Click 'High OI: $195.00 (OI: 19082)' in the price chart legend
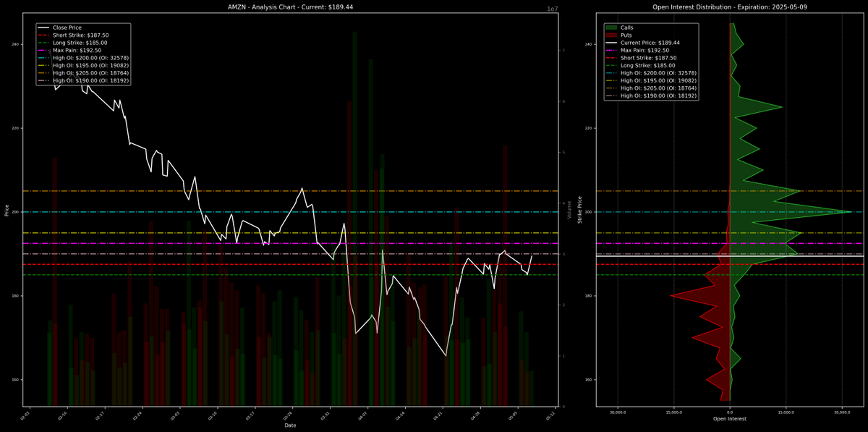The width and height of the screenshot is (868, 432). (x=90, y=66)
